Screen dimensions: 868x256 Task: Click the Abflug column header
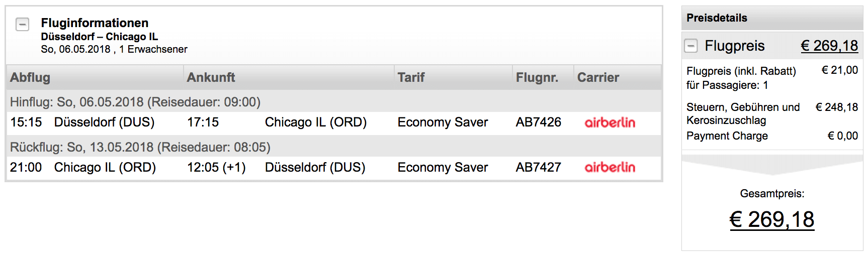[x=30, y=77]
